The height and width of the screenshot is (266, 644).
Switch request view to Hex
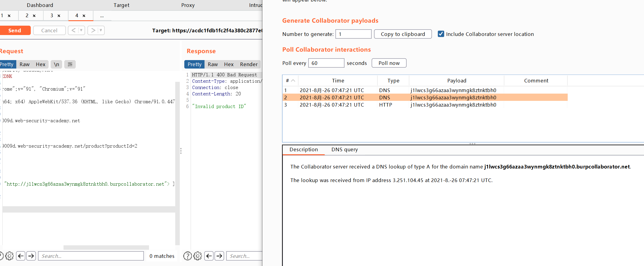pos(40,64)
